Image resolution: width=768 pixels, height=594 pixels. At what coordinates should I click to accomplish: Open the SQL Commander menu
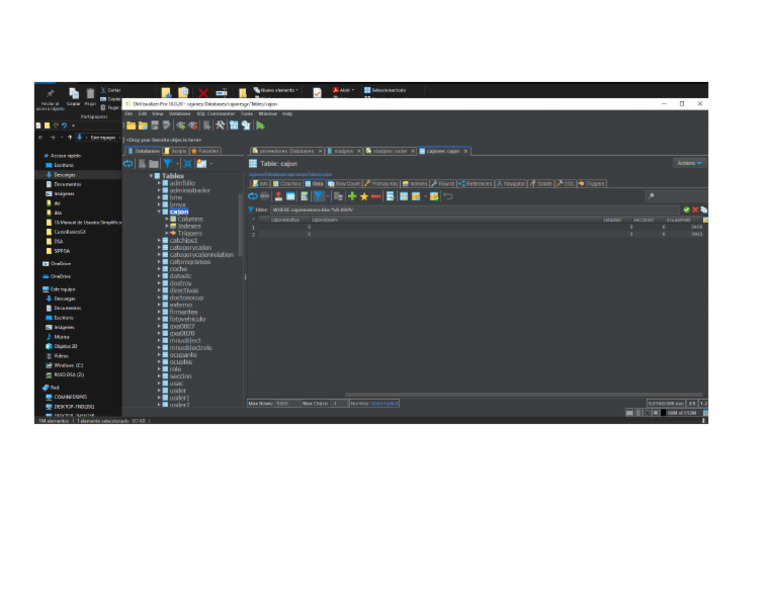pos(216,114)
